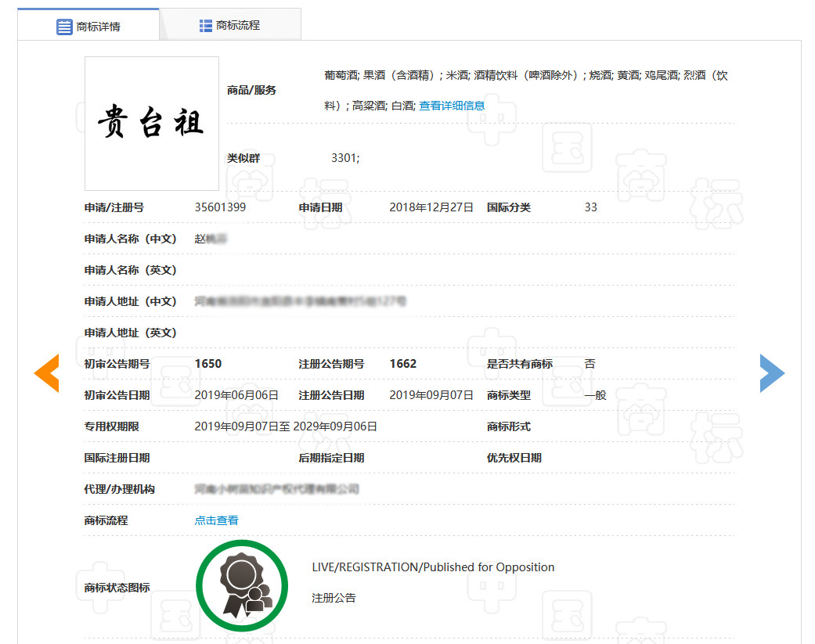Image resolution: width=815 pixels, height=644 pixels.
Task: Open the 点击查看 trademark process link
Action: 216,520
